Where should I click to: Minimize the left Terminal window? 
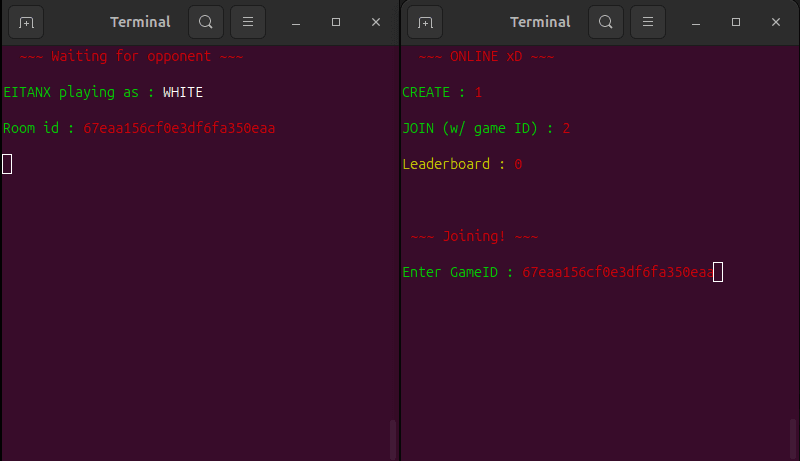tap(296, 22)
